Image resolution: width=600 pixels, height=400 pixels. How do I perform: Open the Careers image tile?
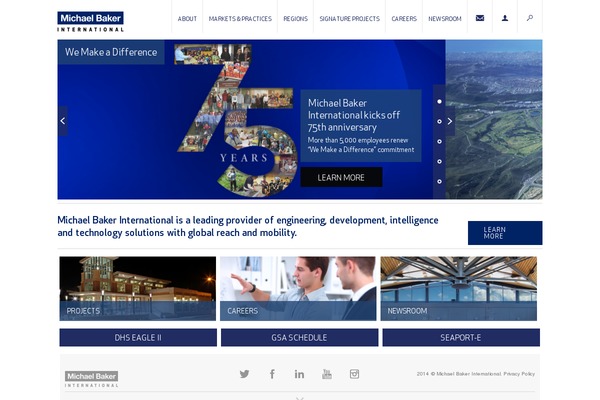pyautogui.click(x=298, y=289)
